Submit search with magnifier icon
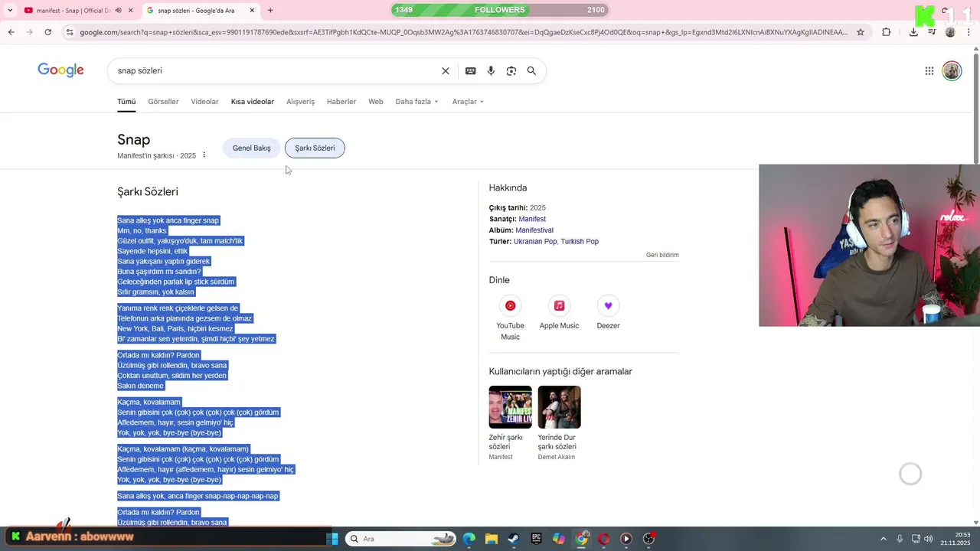 pos(531,70)
